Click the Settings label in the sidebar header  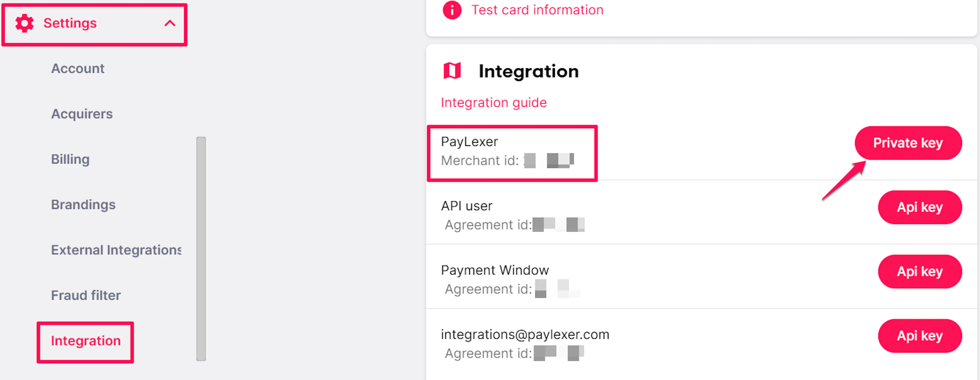[x=70, y=24]
